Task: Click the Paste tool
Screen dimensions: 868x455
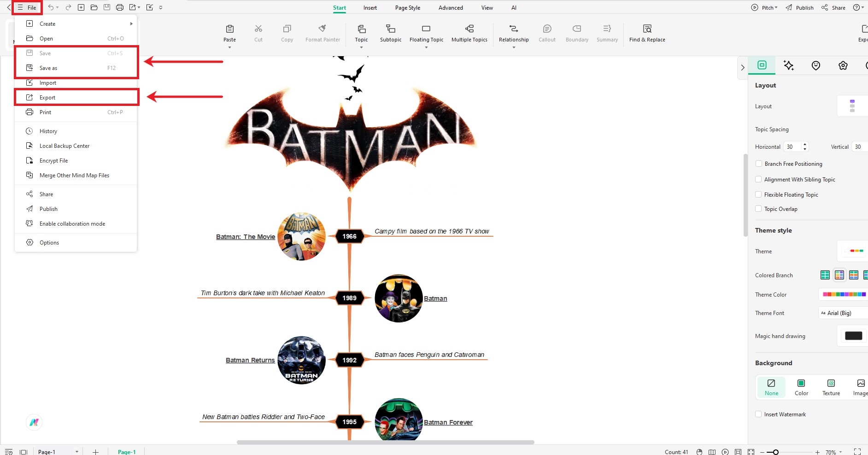Action: click(229, 34)
